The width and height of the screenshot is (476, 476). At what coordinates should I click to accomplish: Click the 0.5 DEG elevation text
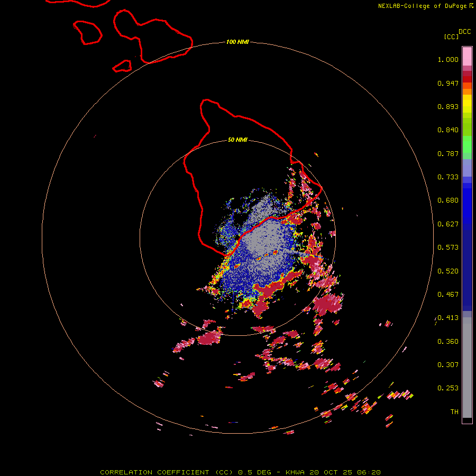coord(255,472)
